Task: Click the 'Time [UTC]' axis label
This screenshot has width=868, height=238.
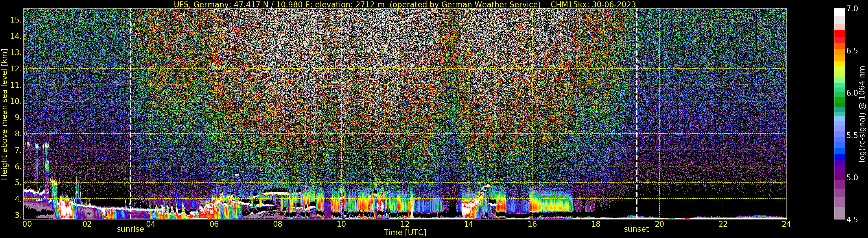Action: [405, 233]
